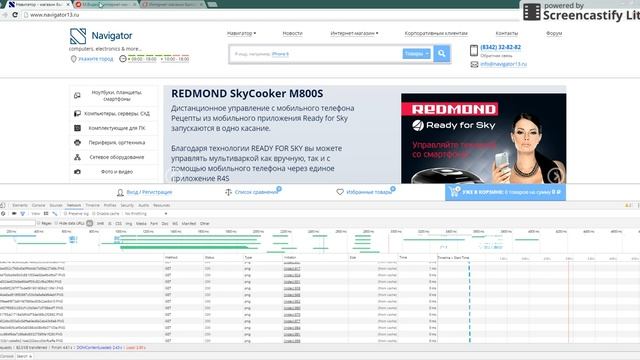Open the Контакты link
Viewport: 640px width, 360px height.
507,33
